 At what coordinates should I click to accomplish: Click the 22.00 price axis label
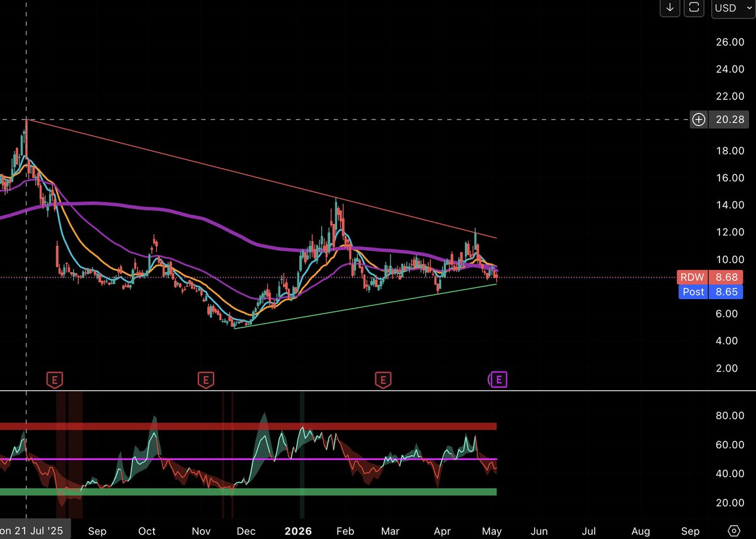(x=730, y=96)
